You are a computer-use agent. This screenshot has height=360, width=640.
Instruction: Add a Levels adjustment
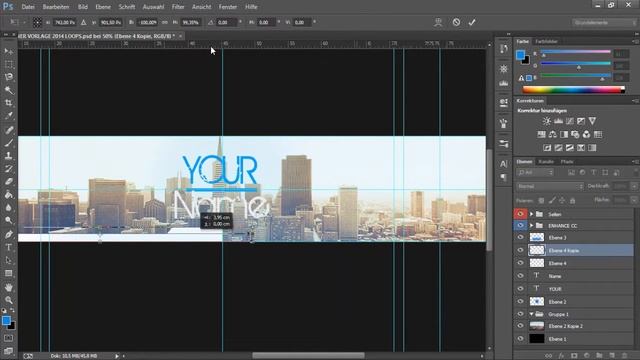click(558, 121)
